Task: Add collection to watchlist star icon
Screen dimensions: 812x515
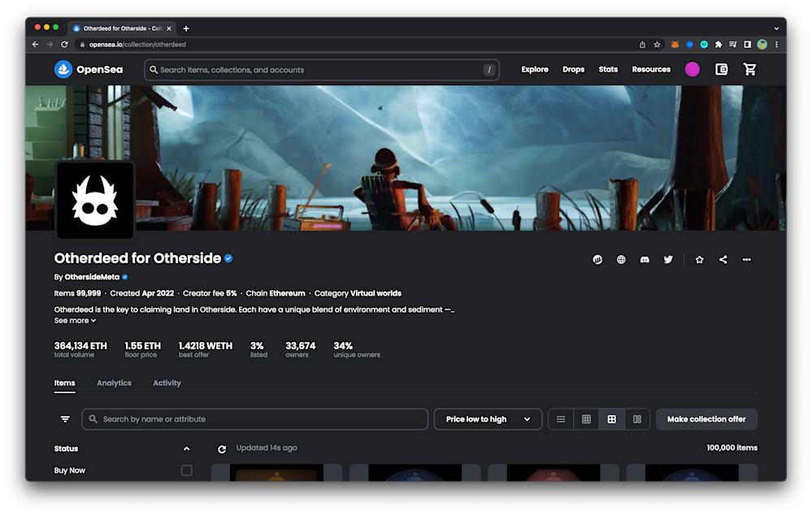Action: [x=699, y=260]
